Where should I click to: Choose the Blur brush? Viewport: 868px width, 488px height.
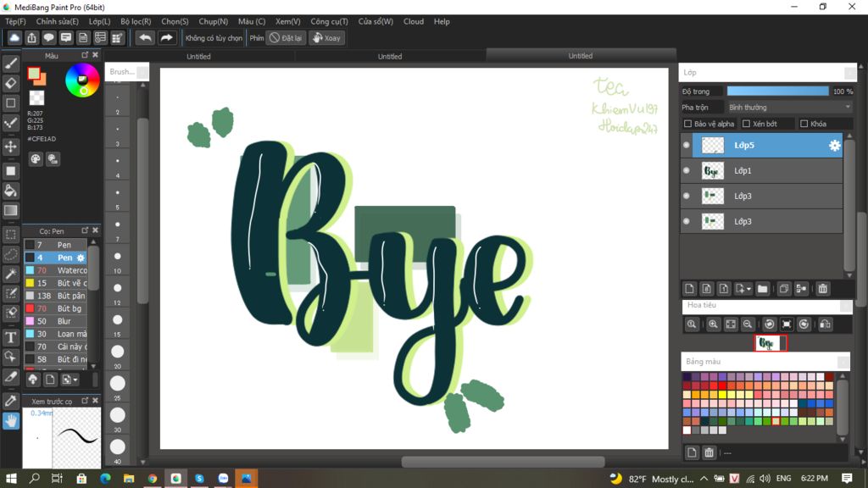(55, 321)
